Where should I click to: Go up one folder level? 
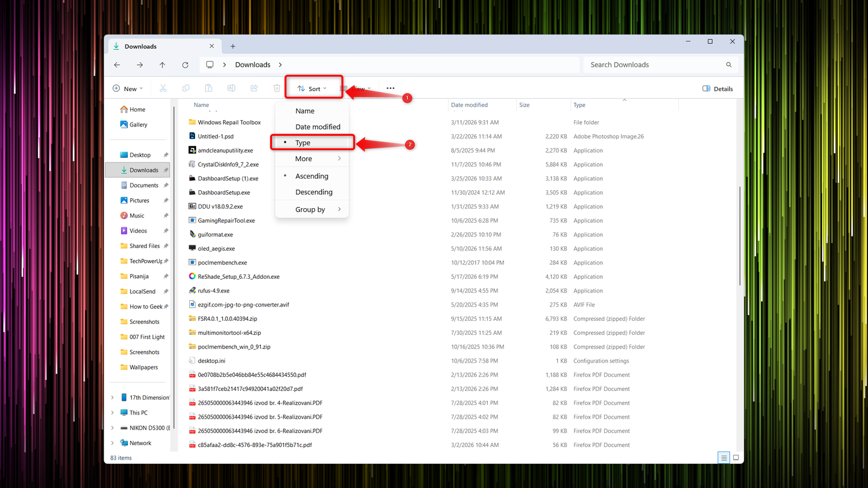pos(162,65)
